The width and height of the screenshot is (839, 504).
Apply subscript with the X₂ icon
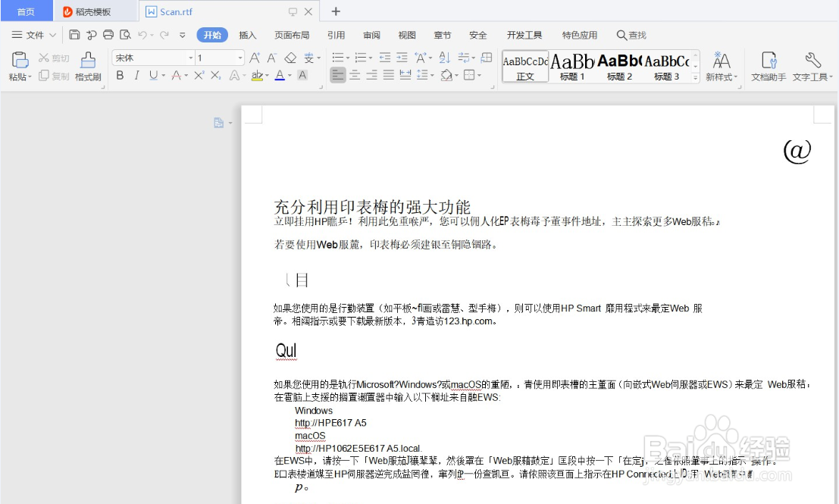click(216, 76)
